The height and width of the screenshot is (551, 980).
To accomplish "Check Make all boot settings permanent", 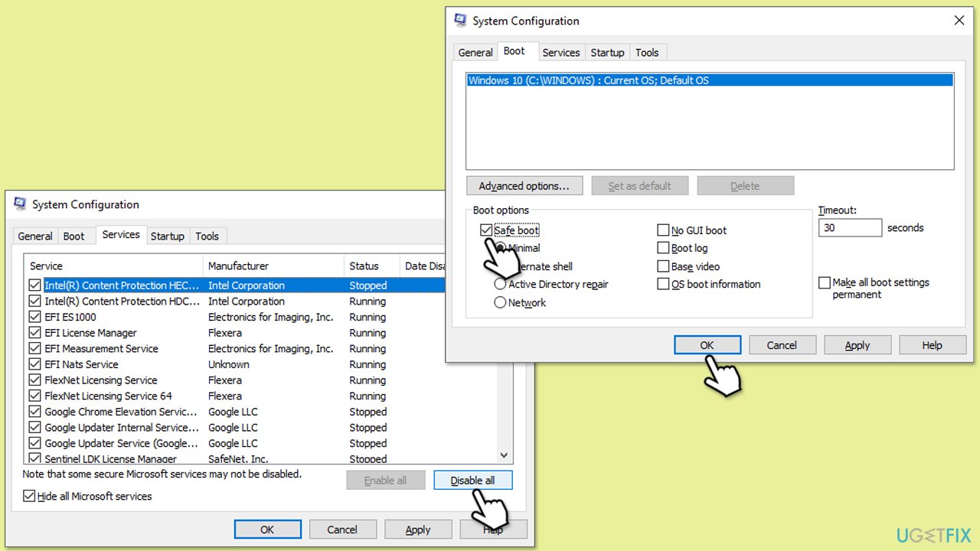I will (825, 282).
